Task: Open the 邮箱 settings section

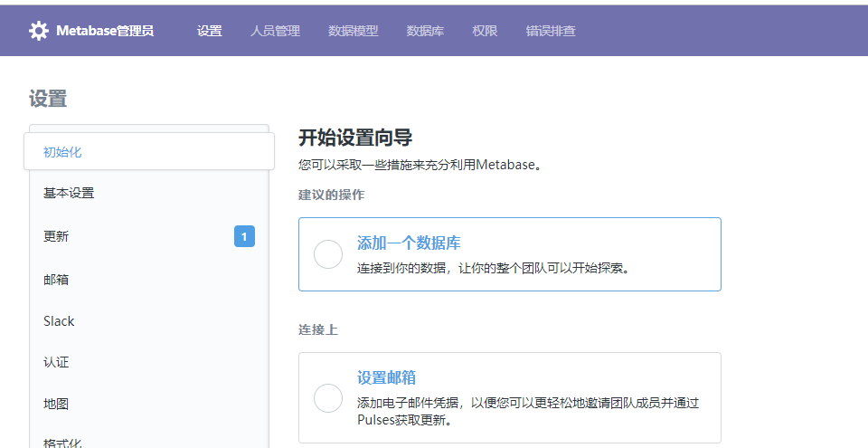Action: 56,280
